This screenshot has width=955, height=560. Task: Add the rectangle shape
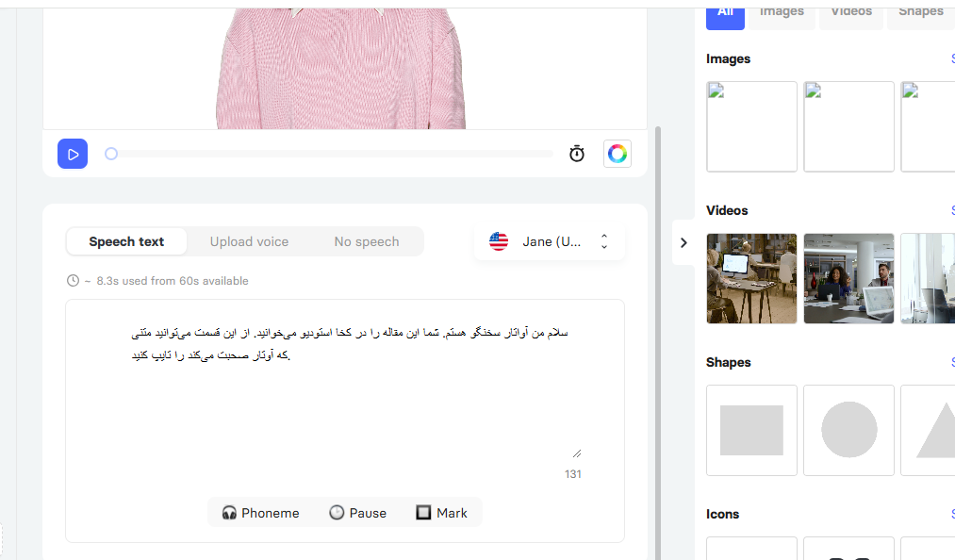pos(751,430)
